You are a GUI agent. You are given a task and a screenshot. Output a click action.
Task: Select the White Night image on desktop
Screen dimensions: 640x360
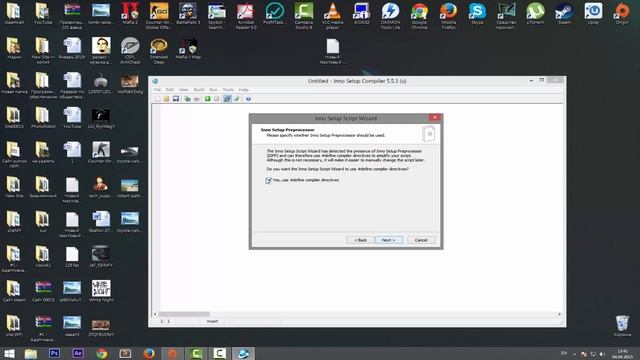[x=101, y=291]
